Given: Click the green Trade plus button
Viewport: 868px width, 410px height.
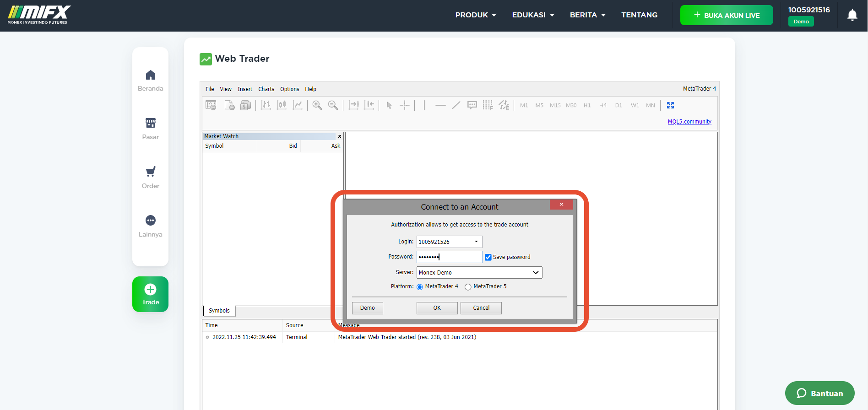Looking at the screenshot, I should pyautogui.click(x=150, y=294).
